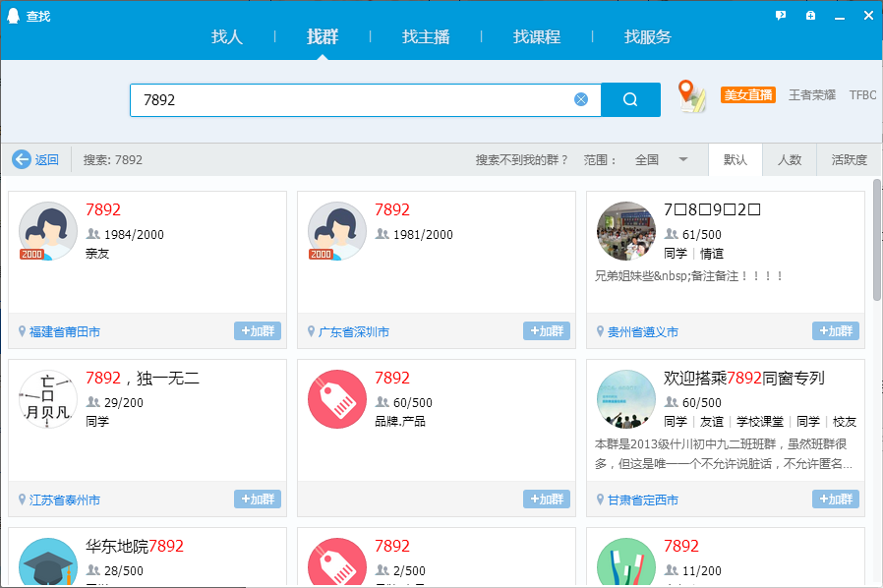Select the 找课程 tab

coord(535,36)
